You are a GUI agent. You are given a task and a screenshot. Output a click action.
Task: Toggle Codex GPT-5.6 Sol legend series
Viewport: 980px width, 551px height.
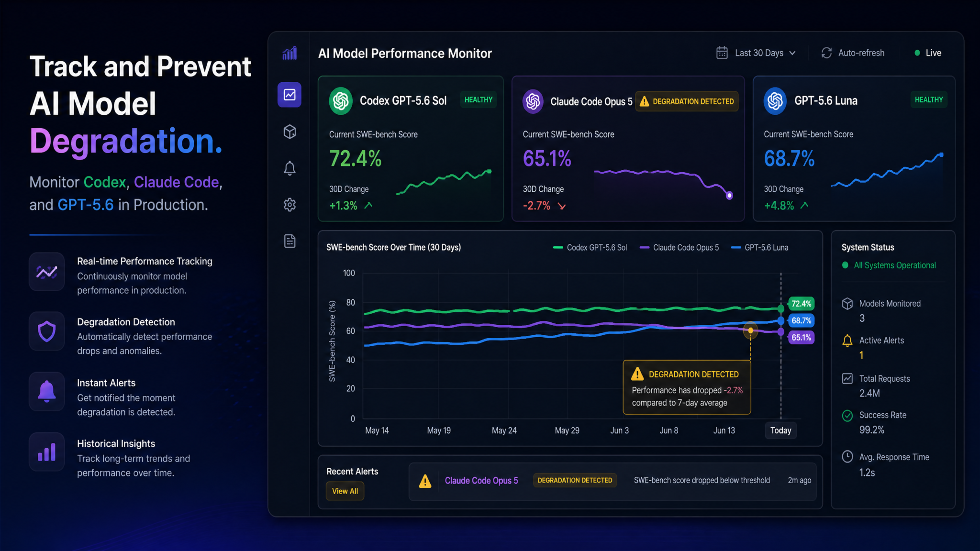590,248
